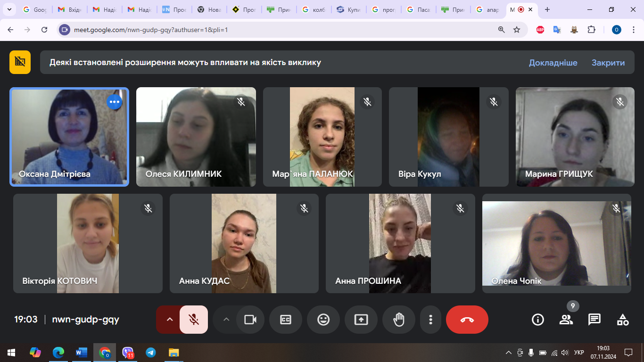Image resolution: width=644 pixels, height=362 pixels.
Task: Open a new browser tab
Action: click(547, 9)
